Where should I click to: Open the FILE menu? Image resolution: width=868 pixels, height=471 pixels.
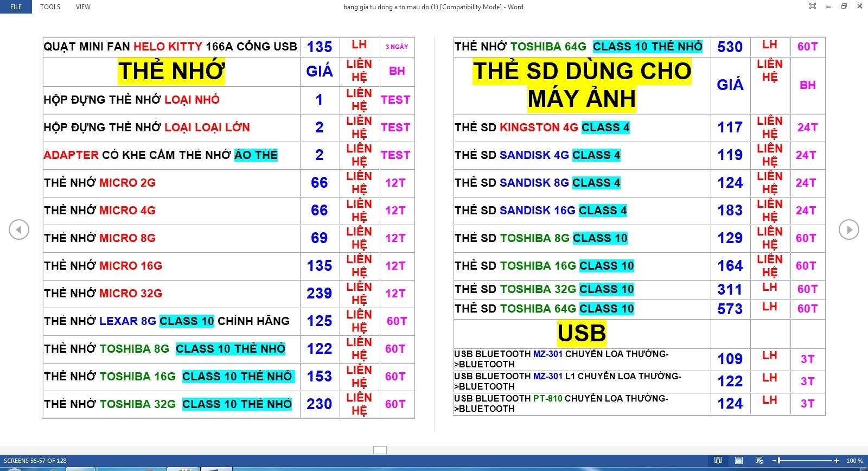tap(16, 7)
